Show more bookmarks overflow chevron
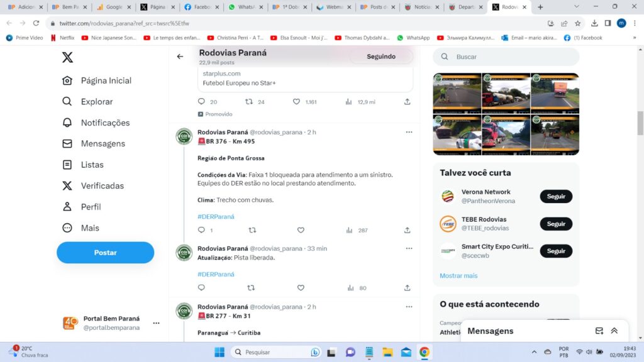The height and width of the screenshot is (362, 644). 635,38
